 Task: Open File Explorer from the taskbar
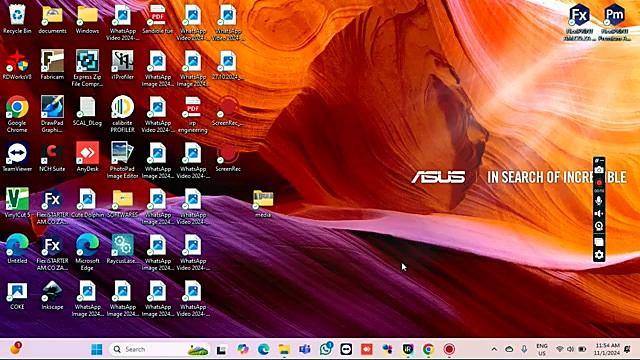click(284, 349)
